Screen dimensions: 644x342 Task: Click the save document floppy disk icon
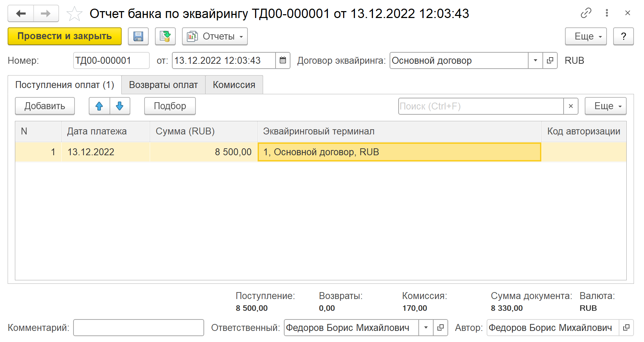coord(138,36)
